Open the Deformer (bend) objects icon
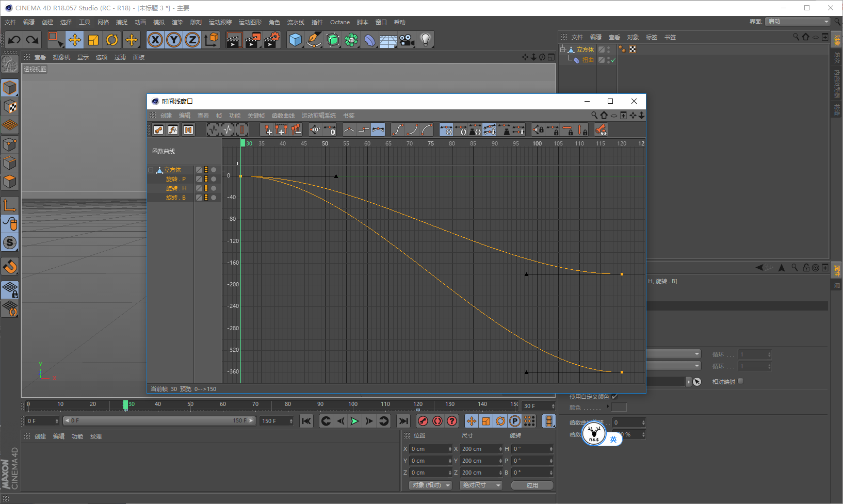843x504 pixels. pos(370,40)
